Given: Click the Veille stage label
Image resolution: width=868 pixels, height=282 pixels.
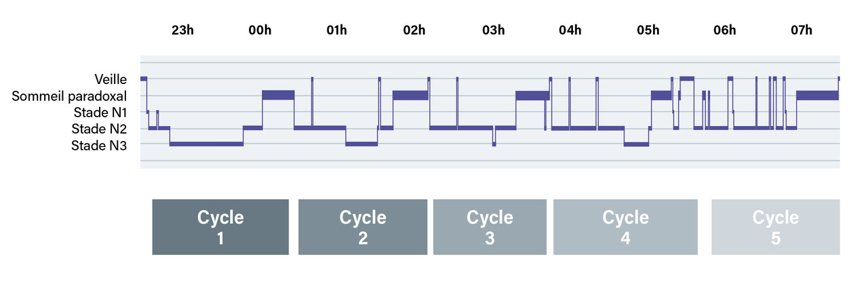Looking at the screenshot, I should click(x=111, y=79).
